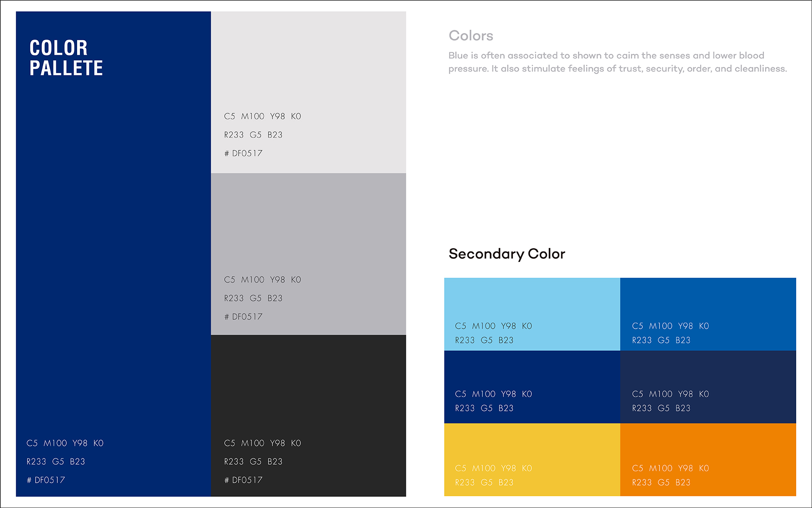This screenshot has width=812, height=508.
Task: Click the "Secondary Color" heading
Action: 507,254
